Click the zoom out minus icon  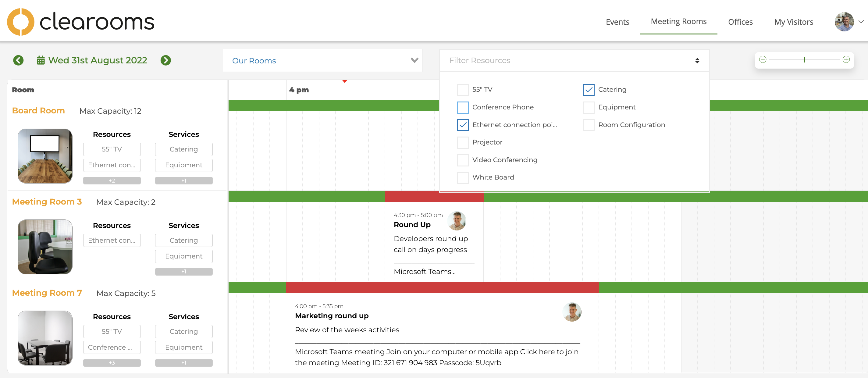(x=763, y=60)
